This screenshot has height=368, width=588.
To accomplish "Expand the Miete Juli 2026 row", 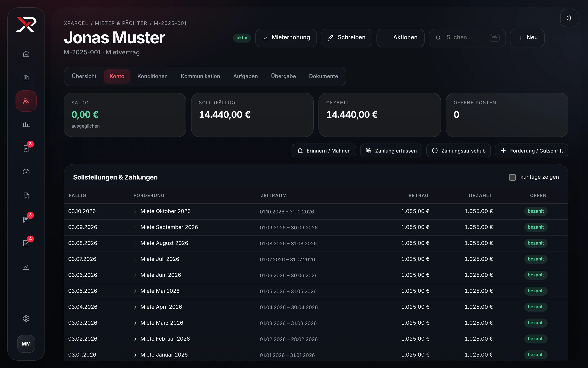I will pyautogui.click(x=135, y=259).
